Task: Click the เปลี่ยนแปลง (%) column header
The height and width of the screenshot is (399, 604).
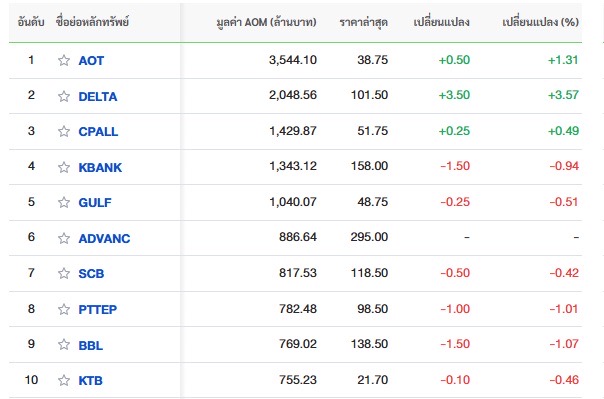Action: coord(540,22)
